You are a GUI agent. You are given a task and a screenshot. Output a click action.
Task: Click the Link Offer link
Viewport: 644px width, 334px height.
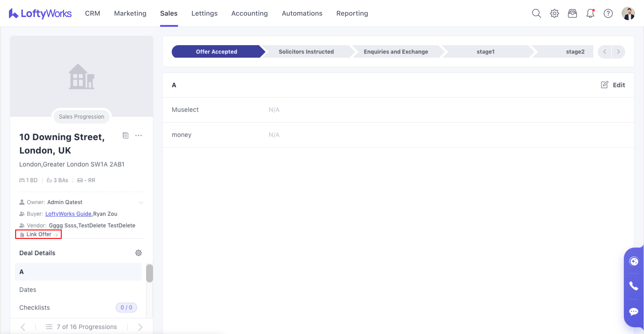[x=39, y=234]
